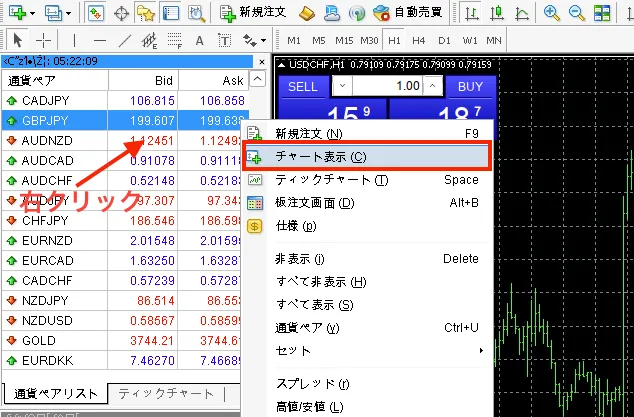Click the zoom in magnifier icon

[x=549, y=13]
